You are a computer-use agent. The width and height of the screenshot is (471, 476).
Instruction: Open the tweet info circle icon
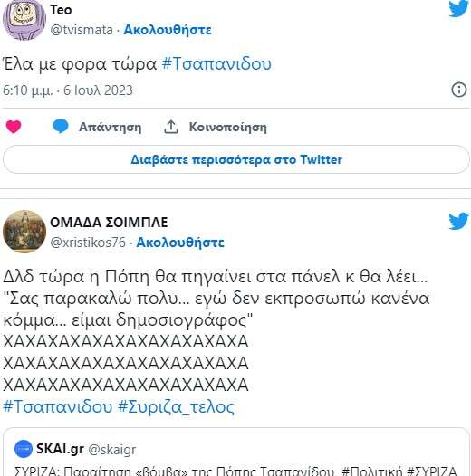[459, 90]
